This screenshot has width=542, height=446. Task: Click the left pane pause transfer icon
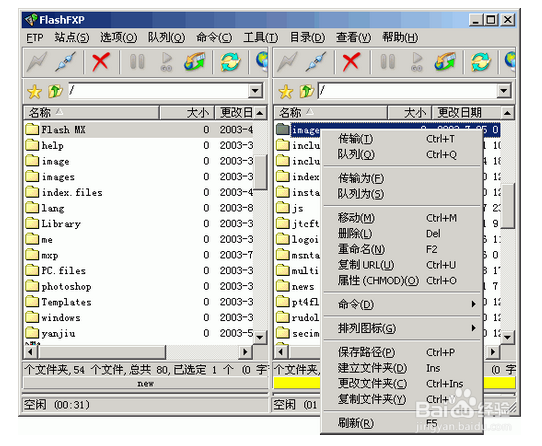pos(137,62)
